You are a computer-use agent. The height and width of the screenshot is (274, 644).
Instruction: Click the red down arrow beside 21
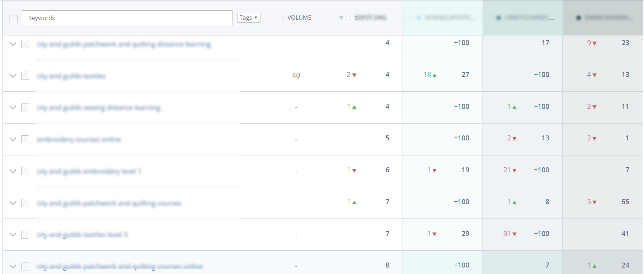[514, 170]
